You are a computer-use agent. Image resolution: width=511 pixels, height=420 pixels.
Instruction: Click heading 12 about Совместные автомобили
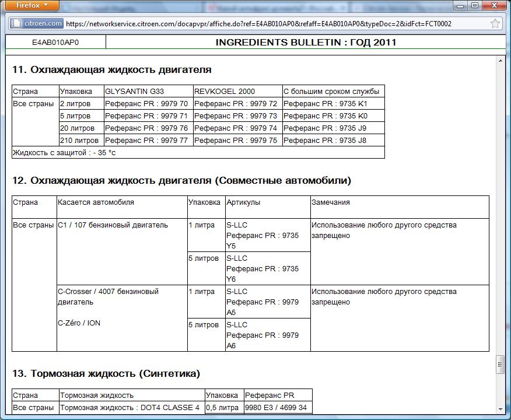click(181, 180)
